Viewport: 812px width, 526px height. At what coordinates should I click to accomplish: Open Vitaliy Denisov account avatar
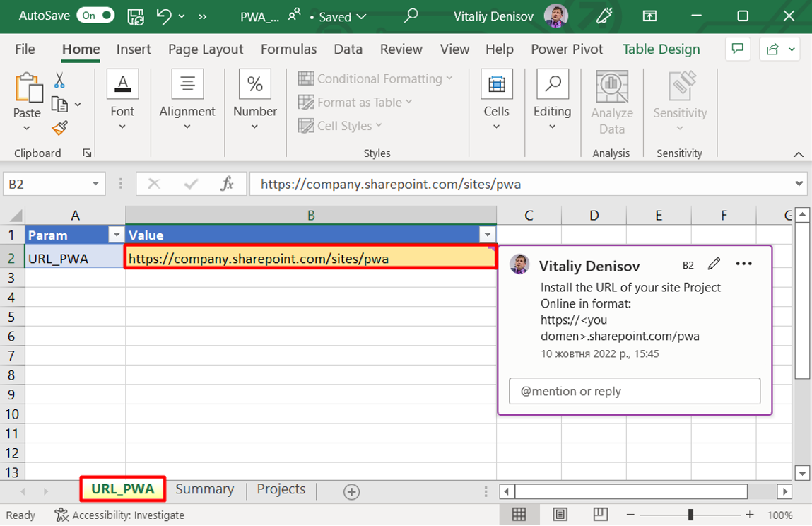tap(555, 16)
